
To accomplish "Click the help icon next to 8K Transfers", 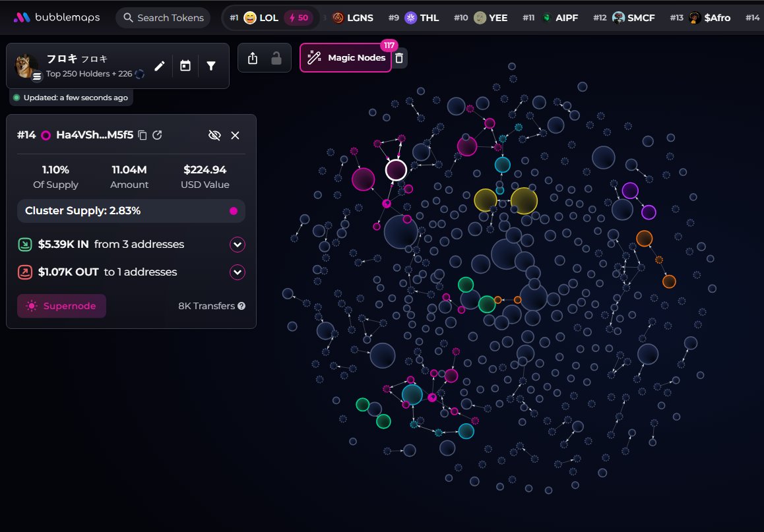I will pos(241,306).
